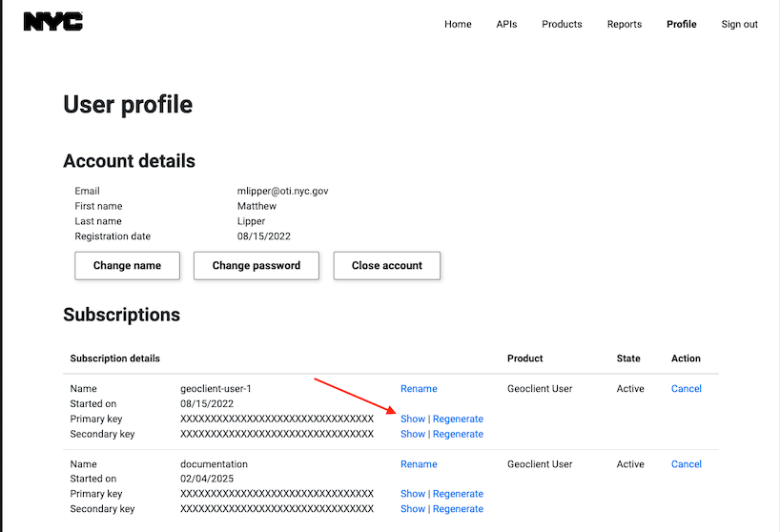Click the email mlipper@oti.nyc.gov

tap(282, 191)
